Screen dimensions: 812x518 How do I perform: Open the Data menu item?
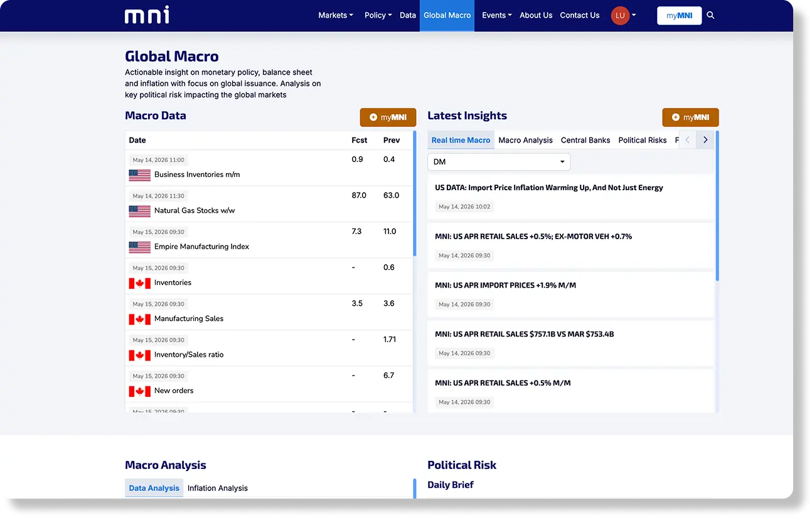coord(408,15)
